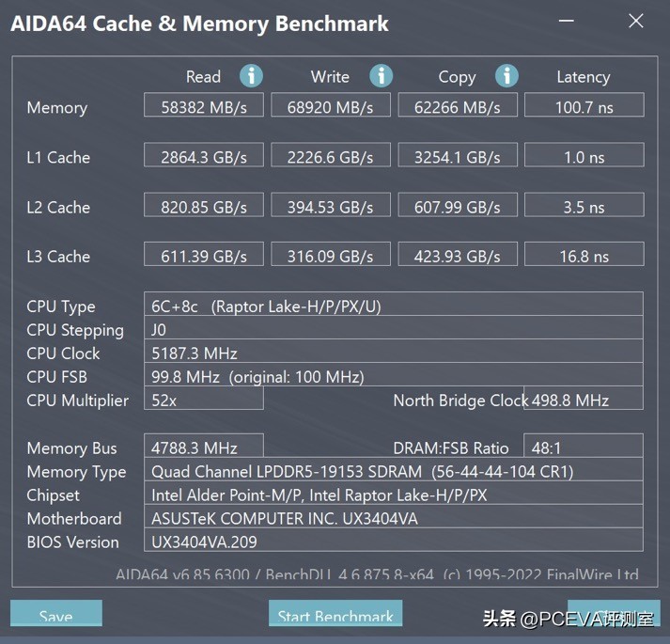Click the CPU Clock value field
The height and width of the screenshot is (644, 670).
395,353
